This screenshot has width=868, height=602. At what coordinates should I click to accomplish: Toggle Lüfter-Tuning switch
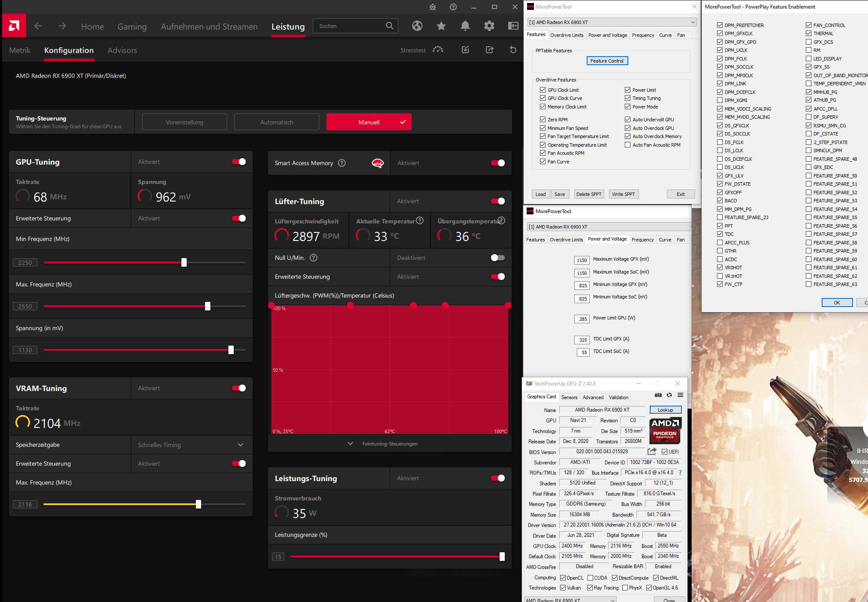[498, 201]
